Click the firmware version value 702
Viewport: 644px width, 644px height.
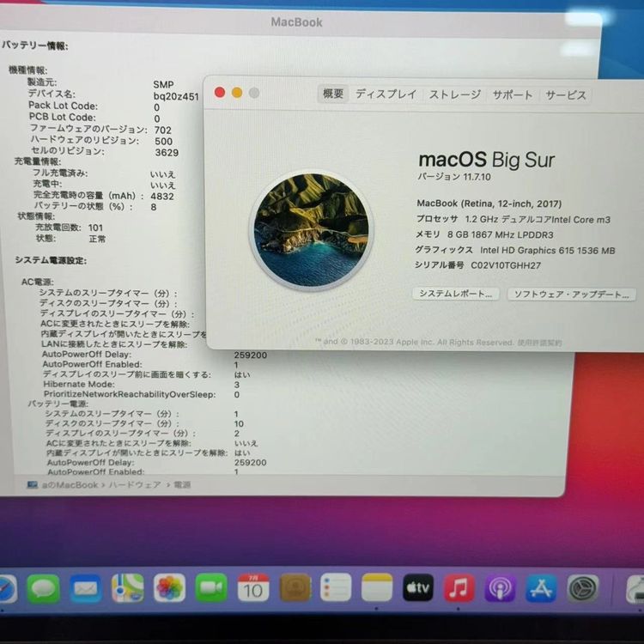163,130
